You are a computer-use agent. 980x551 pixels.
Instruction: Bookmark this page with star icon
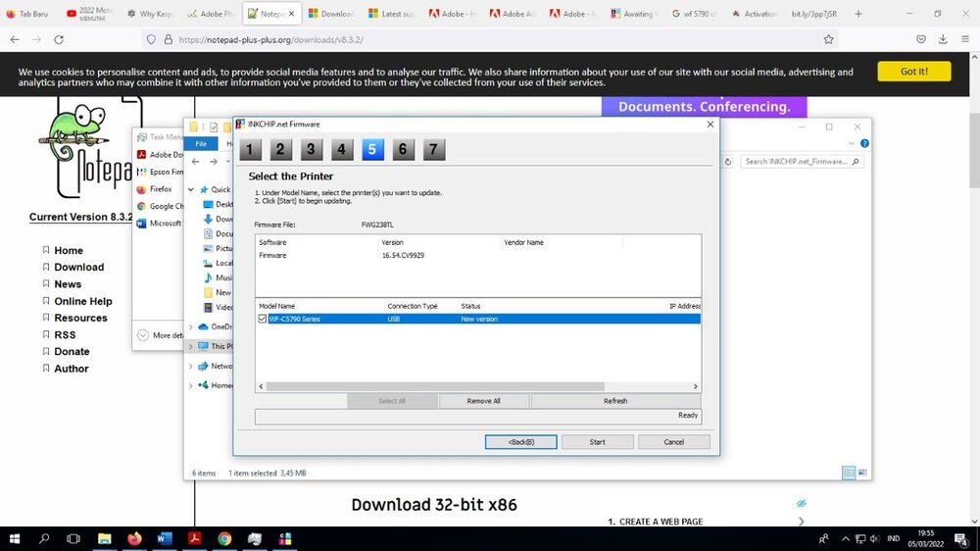(x=828, y=39)
